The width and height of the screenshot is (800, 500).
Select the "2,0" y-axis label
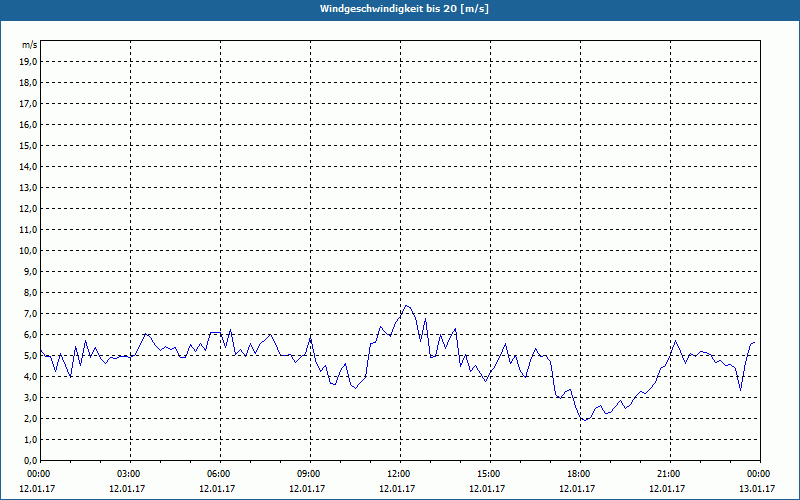(x=31, y=418)
